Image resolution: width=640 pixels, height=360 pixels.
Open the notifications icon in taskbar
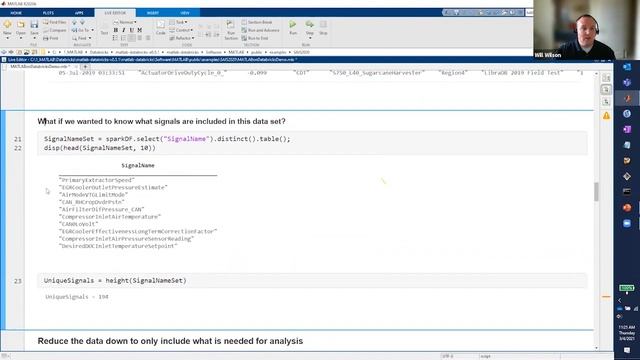click(x=627, y=350)
